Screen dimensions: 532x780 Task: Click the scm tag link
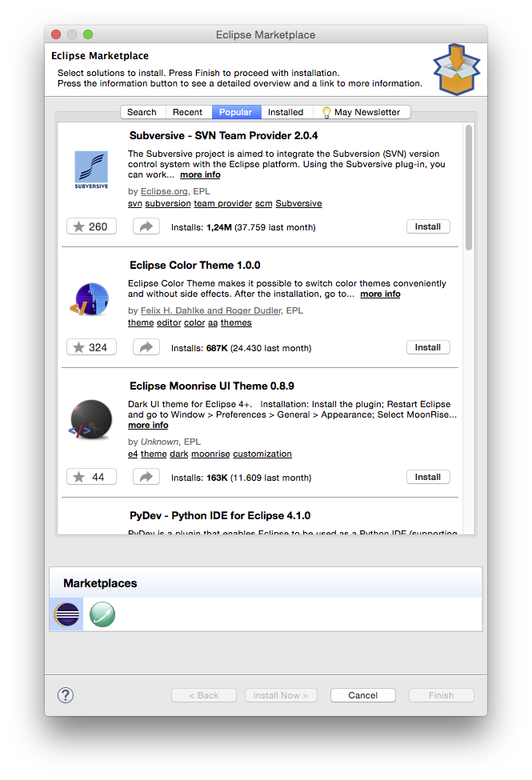click(264, 203)
